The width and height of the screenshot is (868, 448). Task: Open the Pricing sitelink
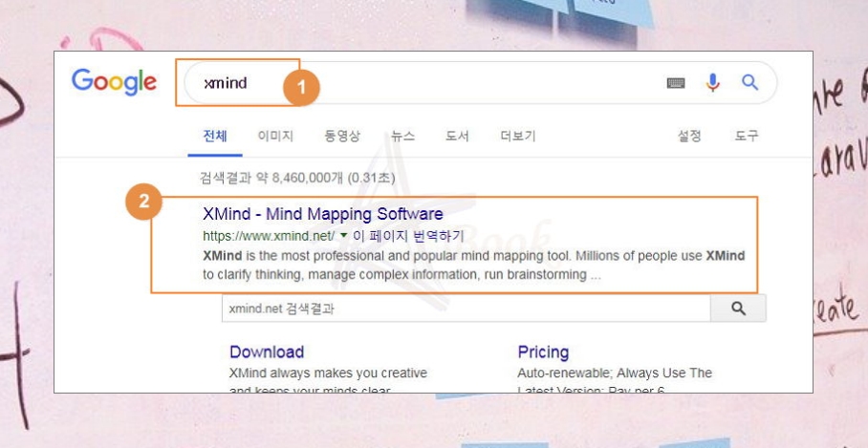coord(543,352)
